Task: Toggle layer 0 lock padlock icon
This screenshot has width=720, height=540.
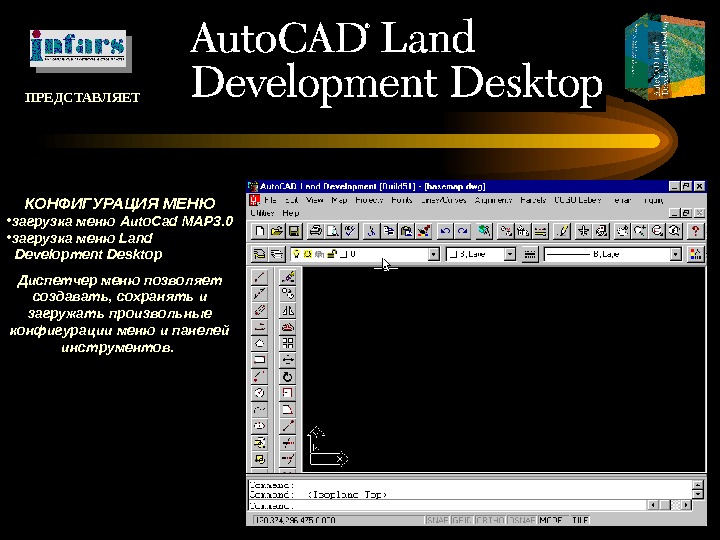Action: pos(332,254)
